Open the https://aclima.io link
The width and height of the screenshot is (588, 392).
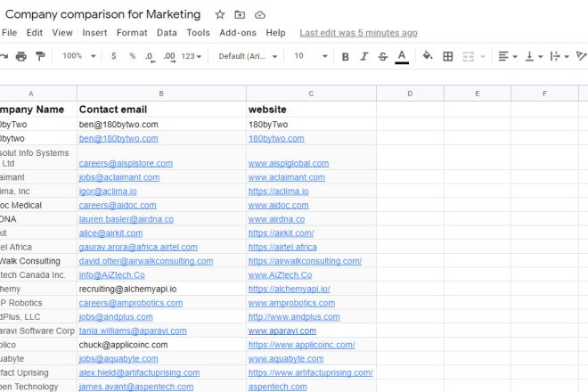(x=278, y=192)
